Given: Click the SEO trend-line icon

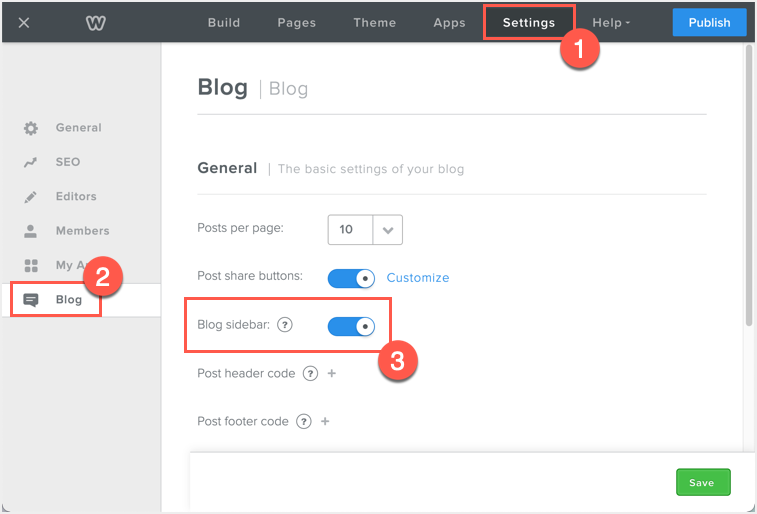Looking at the screenshot, I should click(x=31, y=162).
